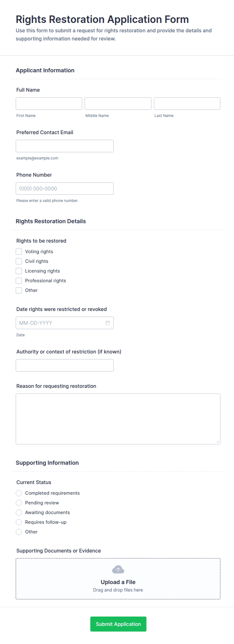Screen dimensions: 234x644
Task: Choose Other under Current Status
Action: pyautogui.click(x=19, y=532)
